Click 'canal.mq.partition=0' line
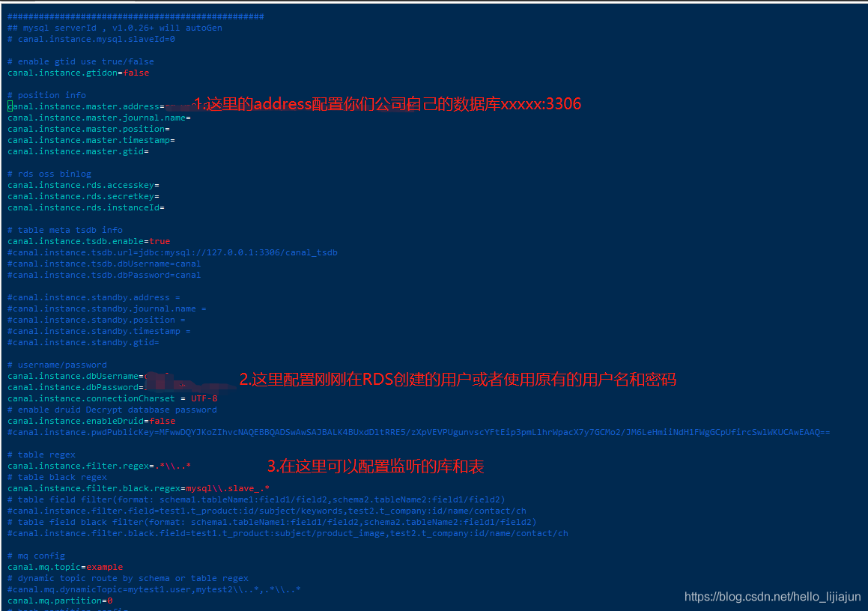 point(60,601)
